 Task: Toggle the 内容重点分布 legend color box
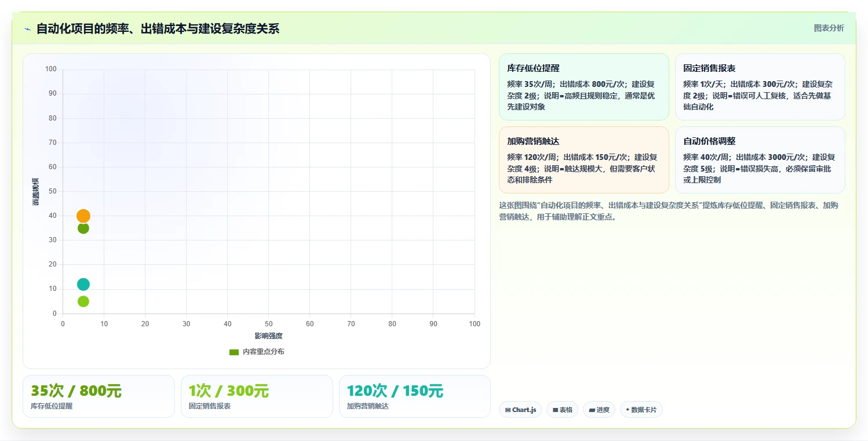point(234,352)
